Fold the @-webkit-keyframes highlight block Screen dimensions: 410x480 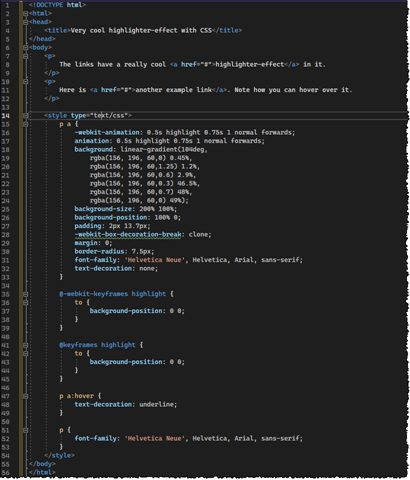(25, 294)
